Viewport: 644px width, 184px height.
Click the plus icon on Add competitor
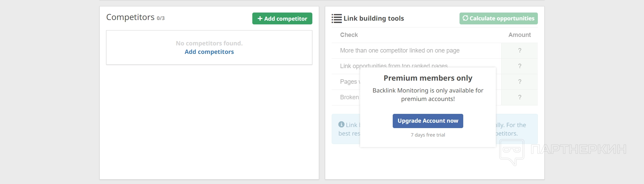tap(260, 19)
